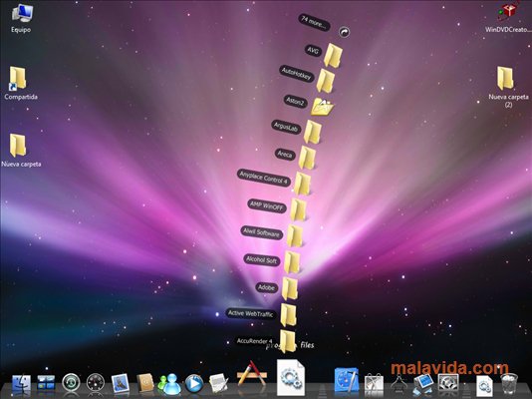
Task: Click the clothes hanger icon in the dock
Action: click(399, 383)
